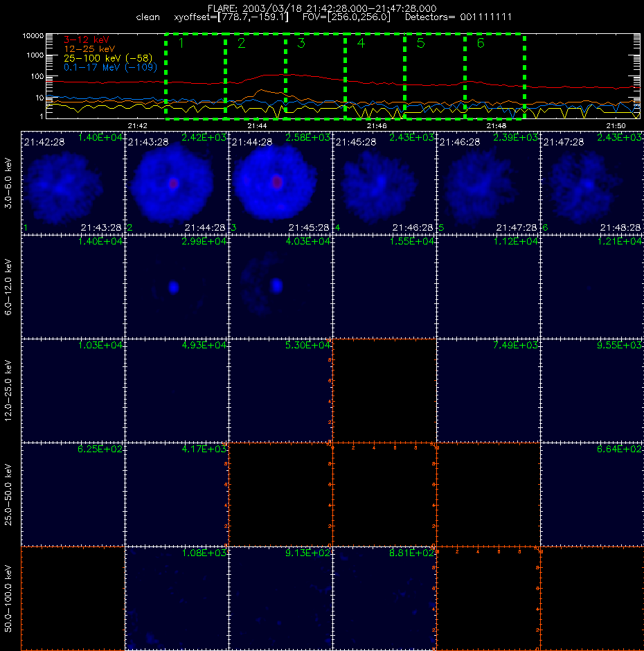Click interval marker 5 in the lightcurve

tap(420, 43)
